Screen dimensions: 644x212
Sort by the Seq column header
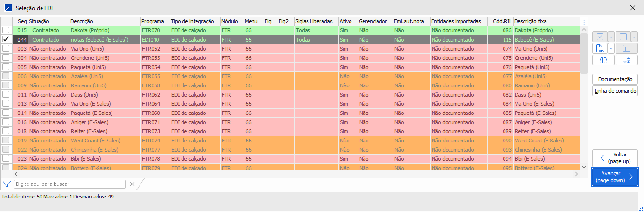point(20,22)
